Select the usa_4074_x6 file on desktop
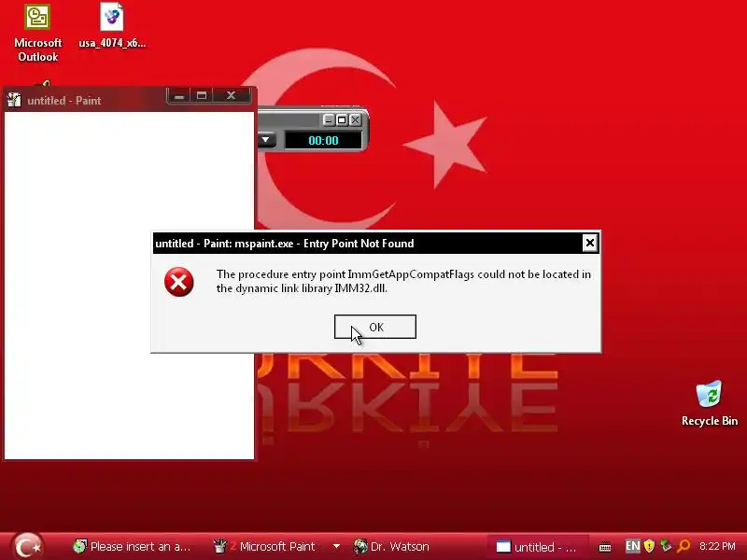747x560 pixels. (x=112, y=26)
